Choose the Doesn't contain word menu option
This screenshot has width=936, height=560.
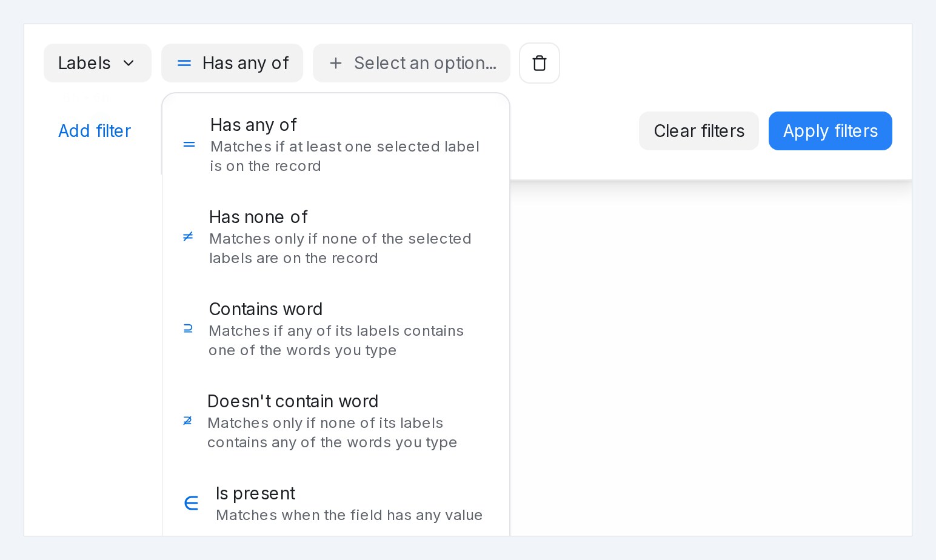pyautogui.click(x=336, y=421)
